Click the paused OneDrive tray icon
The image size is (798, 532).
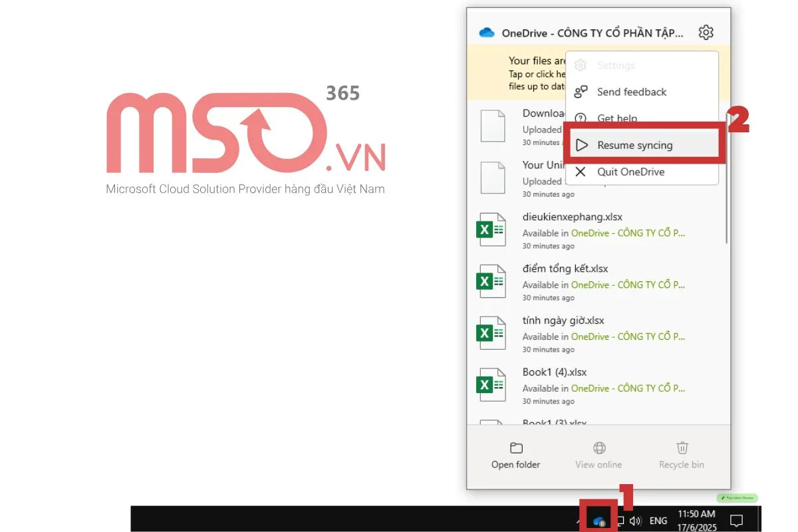tap(598, 521)
